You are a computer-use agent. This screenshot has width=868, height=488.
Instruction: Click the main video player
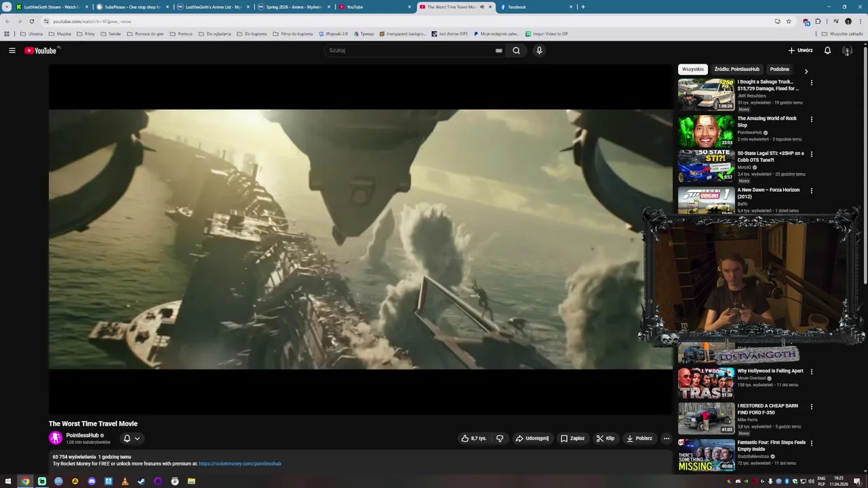click(x=360, y=239)
